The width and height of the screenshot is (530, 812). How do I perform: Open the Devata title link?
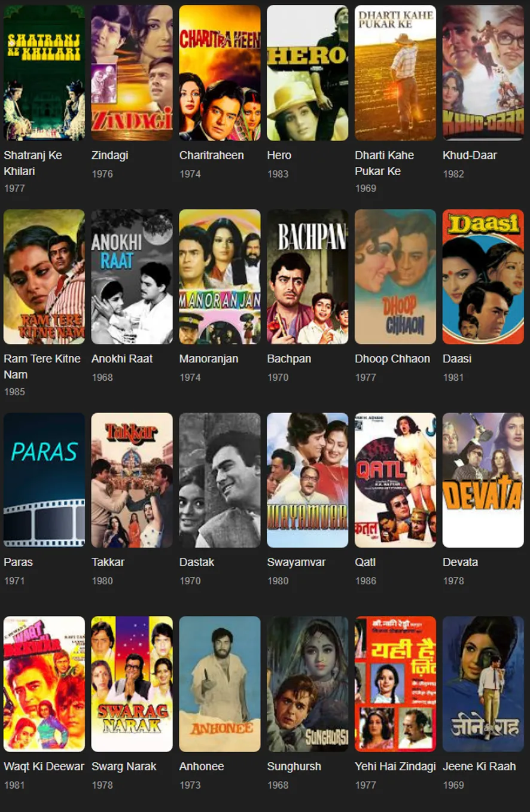tap(461, 562)
